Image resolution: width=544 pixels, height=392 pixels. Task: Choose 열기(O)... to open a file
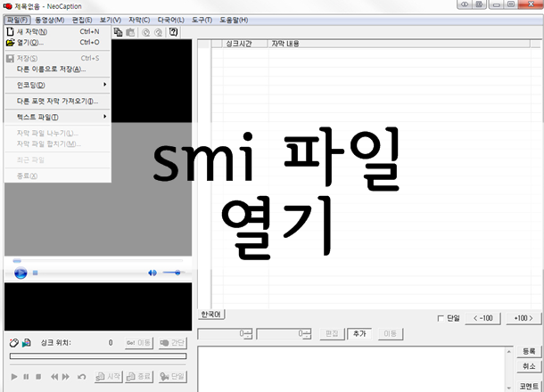point(58,43)
